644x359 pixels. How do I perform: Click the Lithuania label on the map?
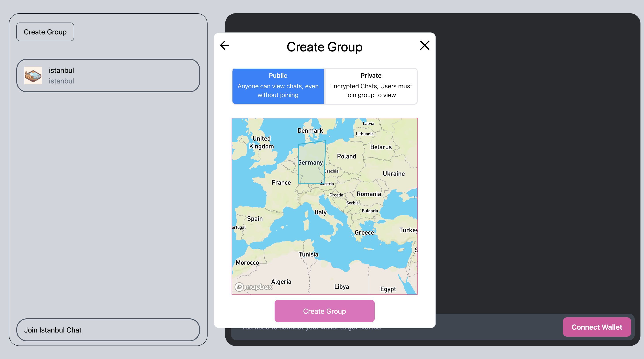pyautogui.click(x=365, y=134)
